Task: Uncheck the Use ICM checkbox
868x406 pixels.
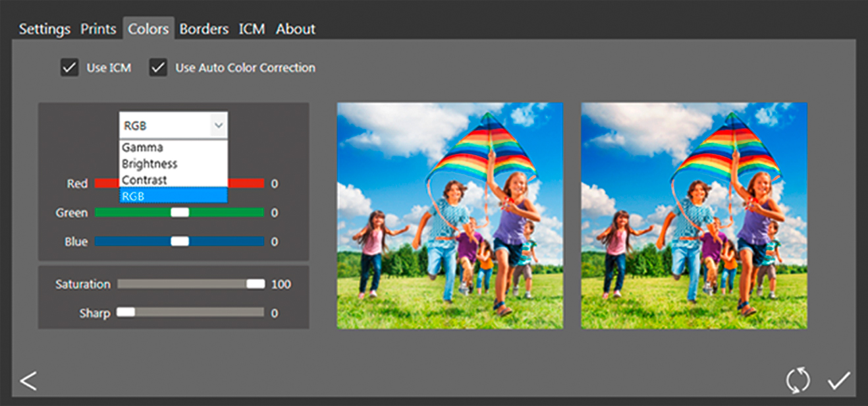Action: (x=70, y=68)
